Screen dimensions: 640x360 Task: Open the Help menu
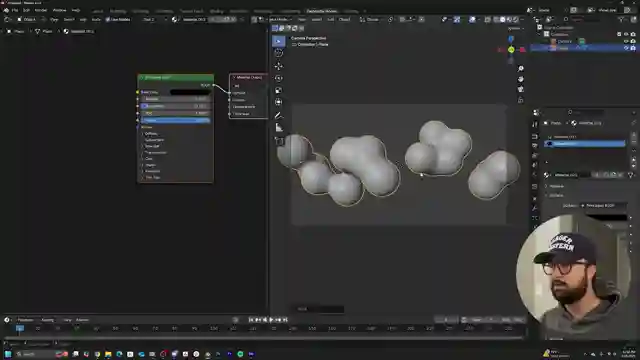76,10
